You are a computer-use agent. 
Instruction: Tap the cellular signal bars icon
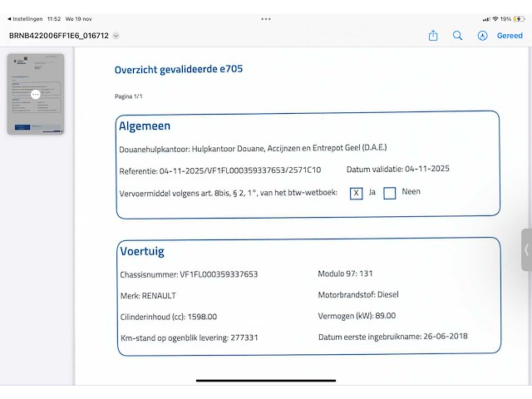486,18
